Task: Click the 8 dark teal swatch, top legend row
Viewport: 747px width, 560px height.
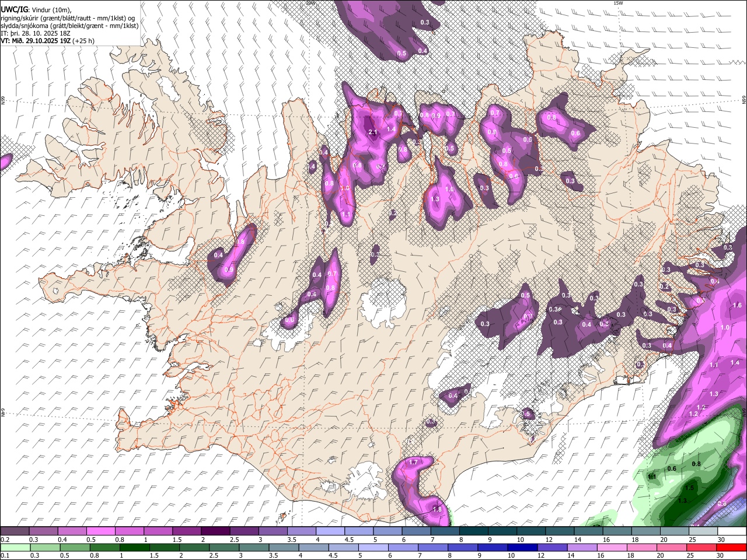Action: pyautogui.click(x=473, y=531)
